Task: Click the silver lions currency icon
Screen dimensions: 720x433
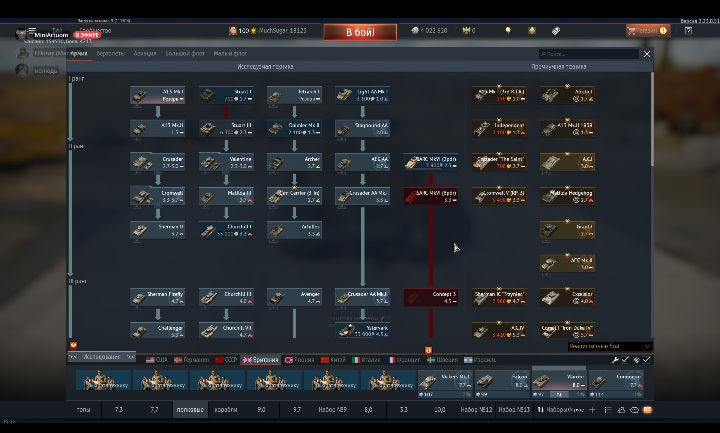Action: pos(415,30)
